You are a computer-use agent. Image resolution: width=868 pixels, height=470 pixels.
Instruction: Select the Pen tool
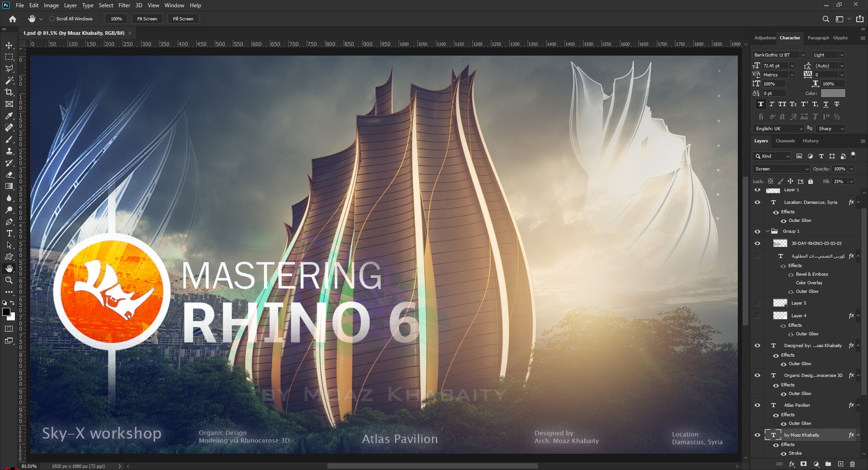9,222
